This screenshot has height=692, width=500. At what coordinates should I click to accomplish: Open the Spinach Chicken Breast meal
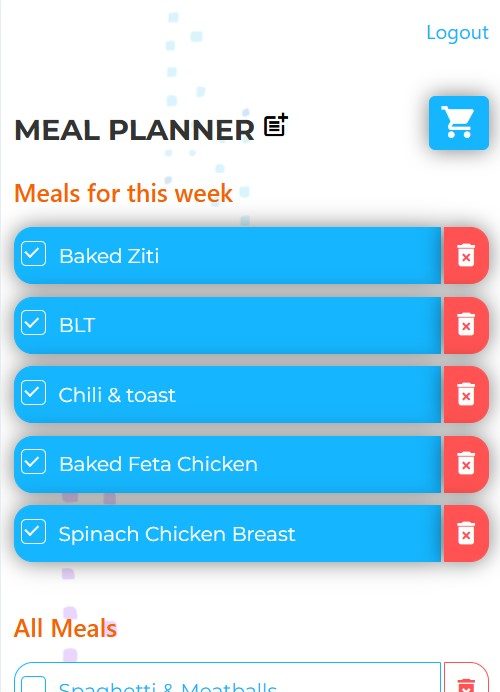click(x=227, y=534)
